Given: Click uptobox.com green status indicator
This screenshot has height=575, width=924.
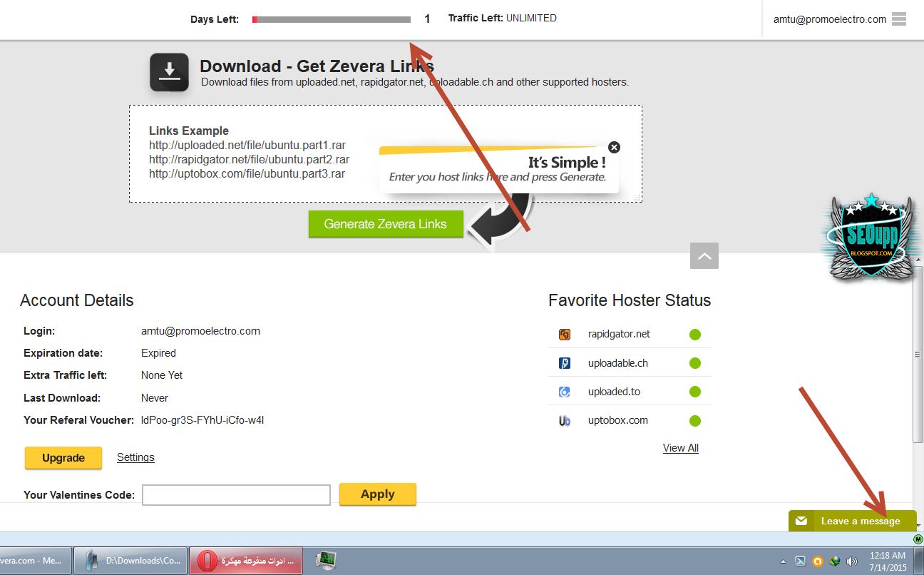Looking at the screenshot, I should [x=695, y=421].
